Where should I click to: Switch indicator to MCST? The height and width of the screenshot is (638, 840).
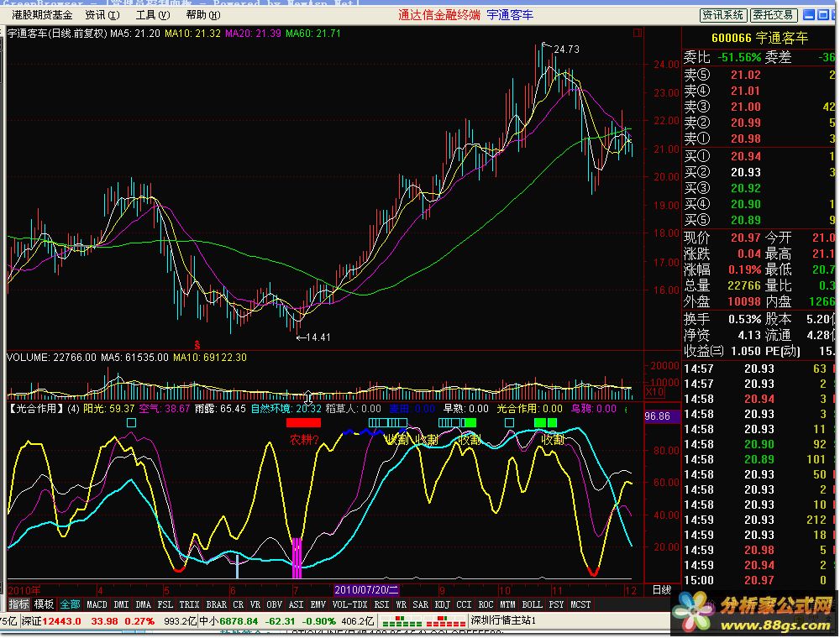click(580, 604)
